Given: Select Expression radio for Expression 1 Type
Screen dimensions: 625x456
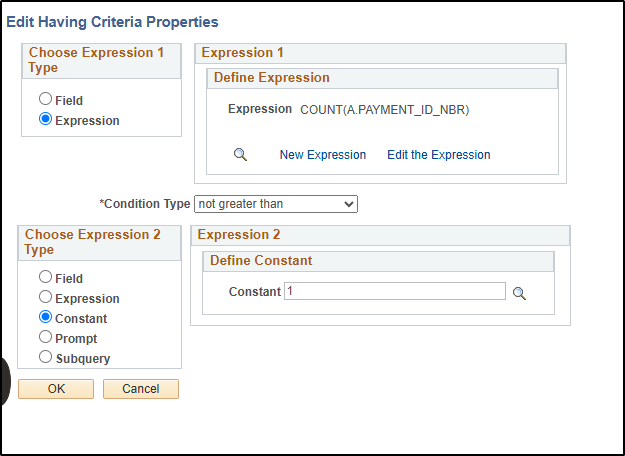Looking at the screenshot, I should pyautogui.click(x=45, y=119).
